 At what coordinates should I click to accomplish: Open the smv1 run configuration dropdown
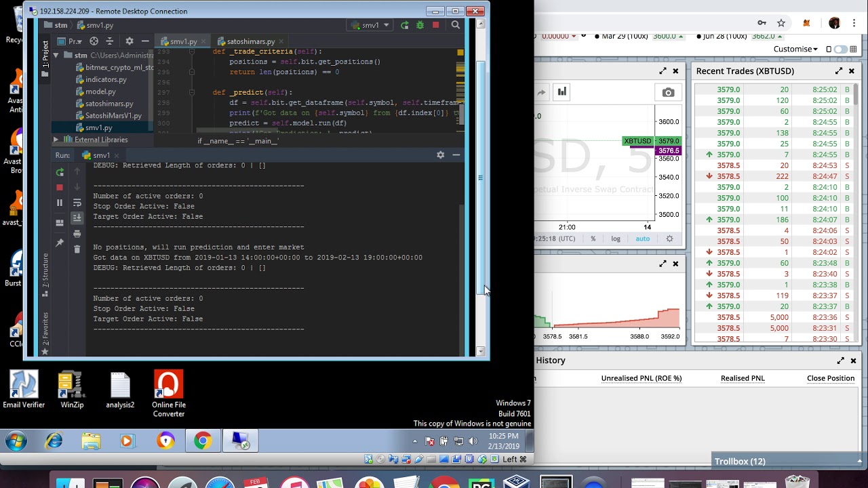click(370, 25)
